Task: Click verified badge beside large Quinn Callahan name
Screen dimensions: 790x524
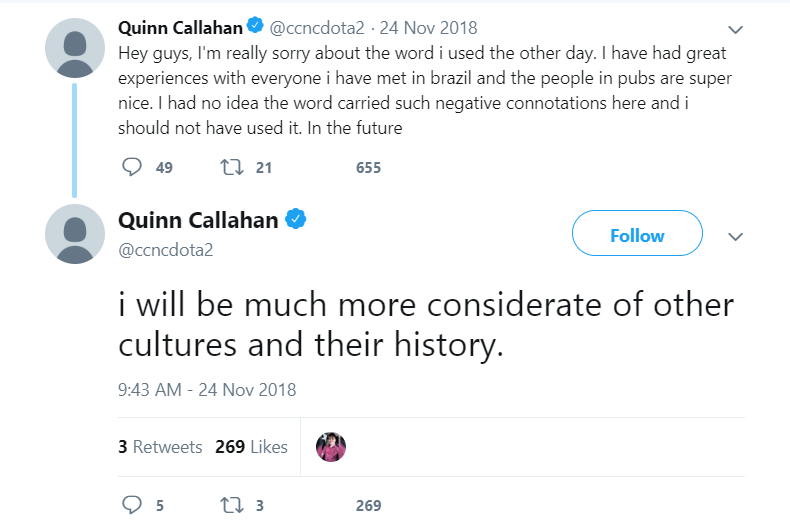Action: click(296, 220)
